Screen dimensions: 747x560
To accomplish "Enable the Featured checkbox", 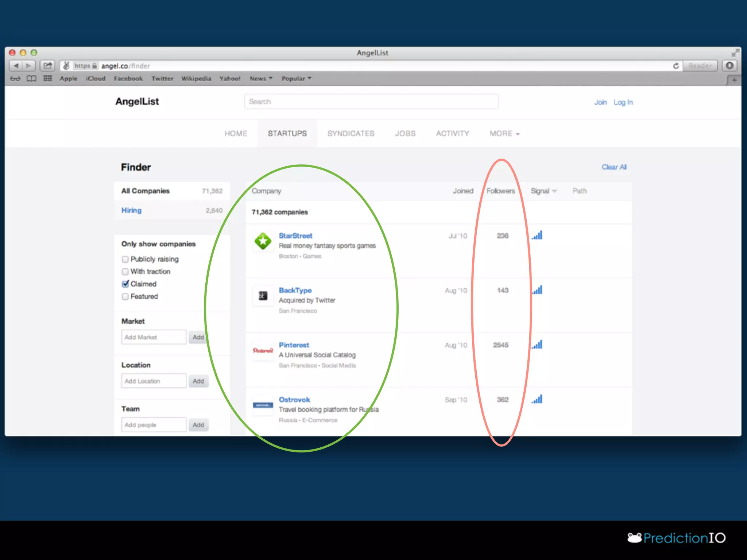I will pyautogui.click(x=125, y=296).
